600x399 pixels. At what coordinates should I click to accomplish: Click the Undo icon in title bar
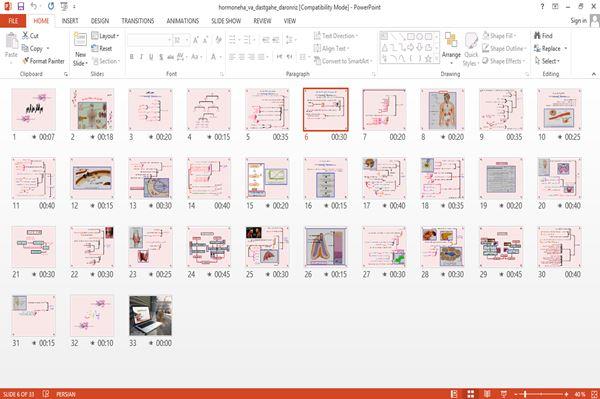(x=34, y=6)
